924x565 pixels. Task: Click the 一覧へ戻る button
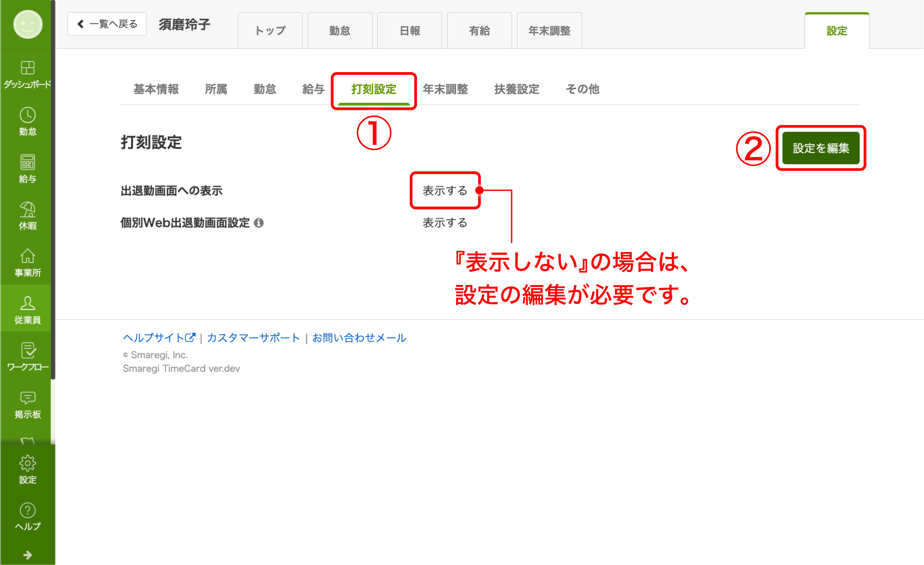pos(106,23)
